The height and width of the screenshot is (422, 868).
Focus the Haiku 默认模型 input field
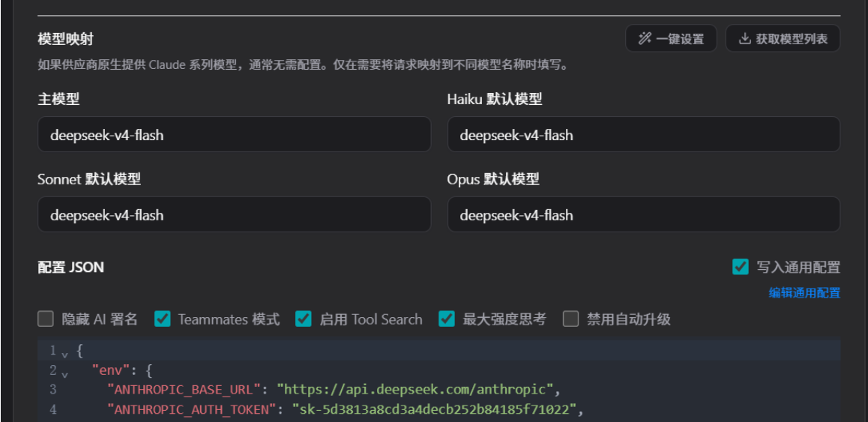[x=644, y=135]
